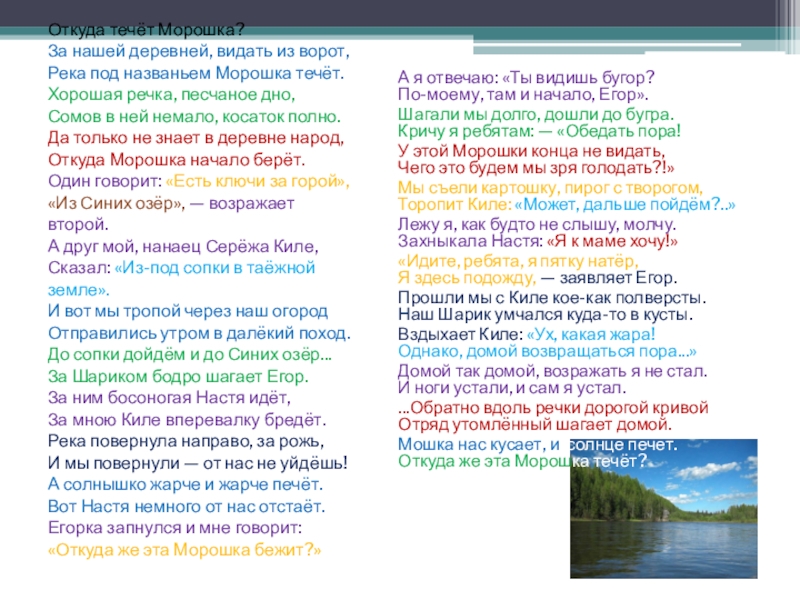Screen dimensions: 800x600
Task: Click line 'Да только не знает в деревне народ,'
Action: (196, 138)
